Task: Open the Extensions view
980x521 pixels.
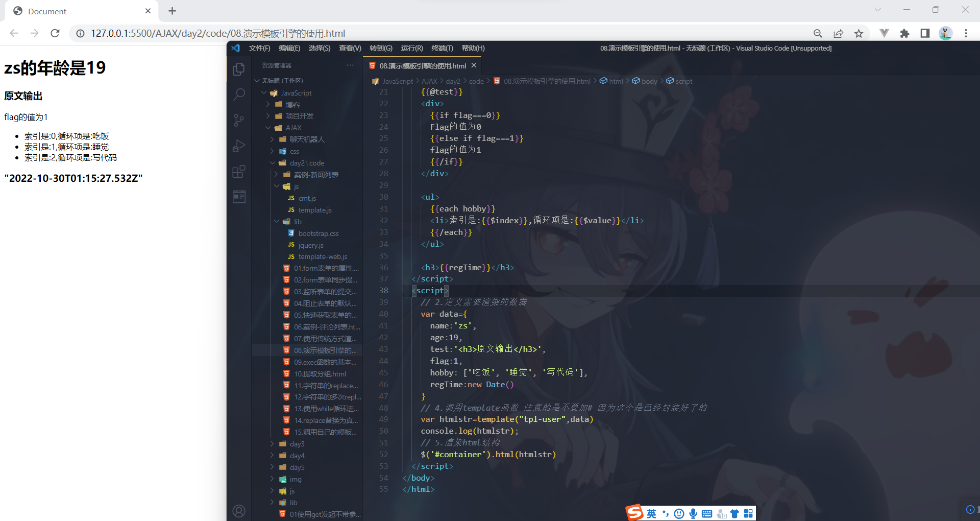Action: (x=239, y=171)
